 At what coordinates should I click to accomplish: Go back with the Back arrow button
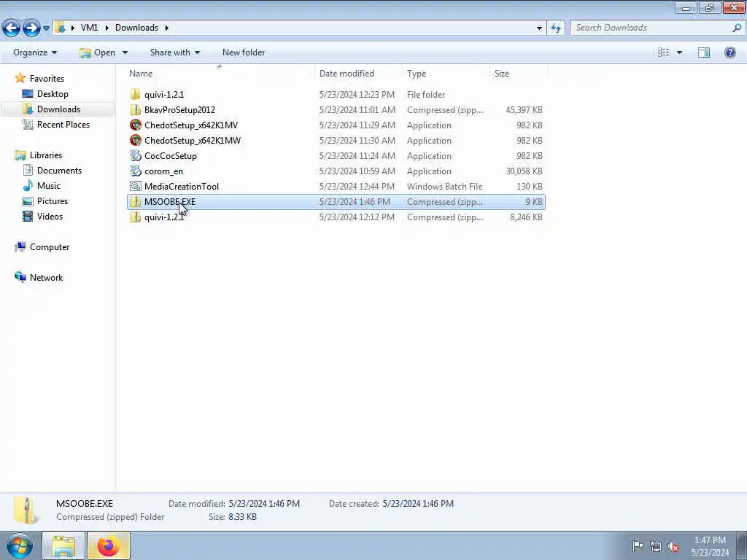click(x=11, y=28)
